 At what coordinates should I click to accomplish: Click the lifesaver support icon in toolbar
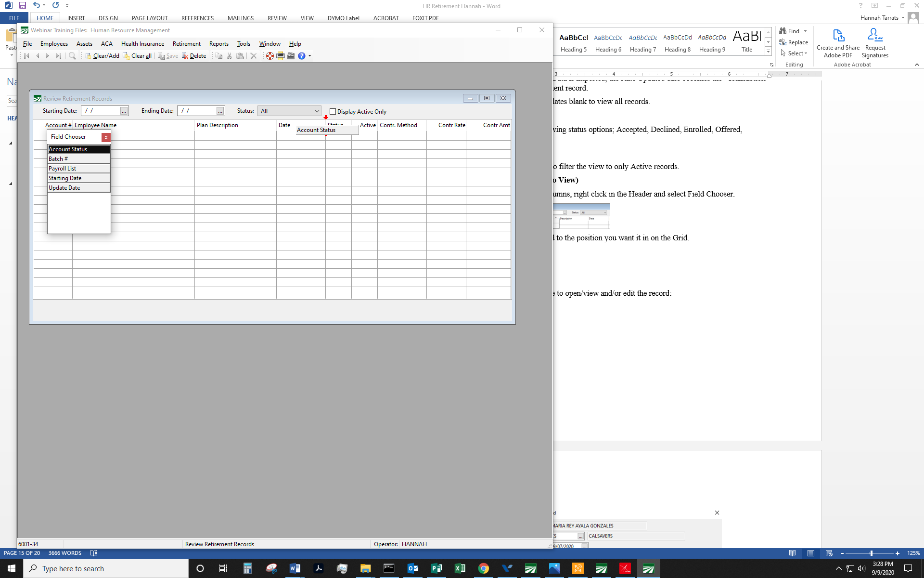(x=270, y=56)
